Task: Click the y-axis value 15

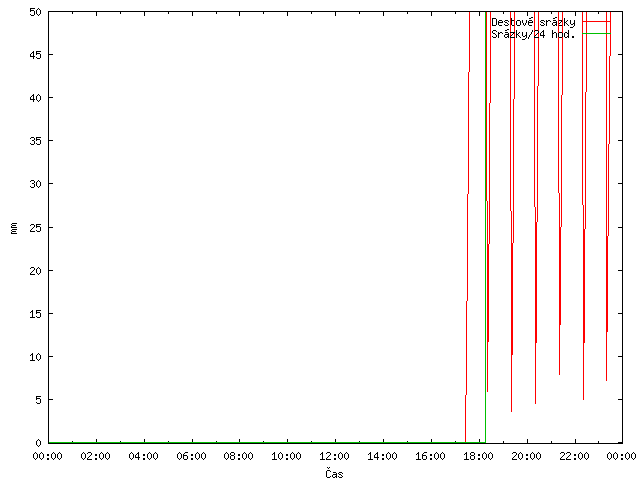Action: tap(36, 314)
